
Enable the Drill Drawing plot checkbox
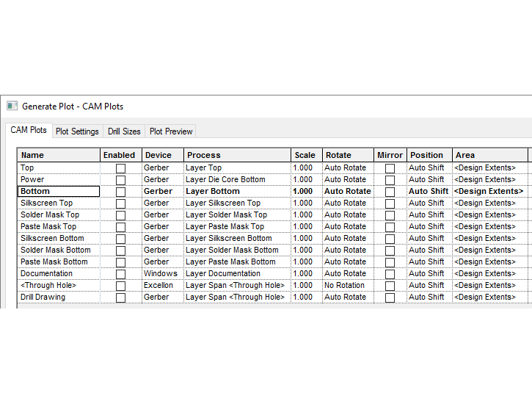click(x=120, y=297)
